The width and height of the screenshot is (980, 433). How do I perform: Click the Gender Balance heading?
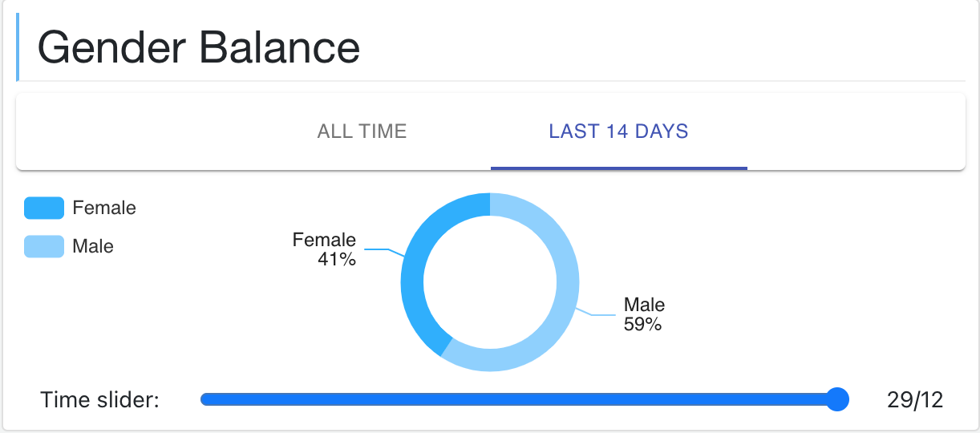(x=199, y=48)
